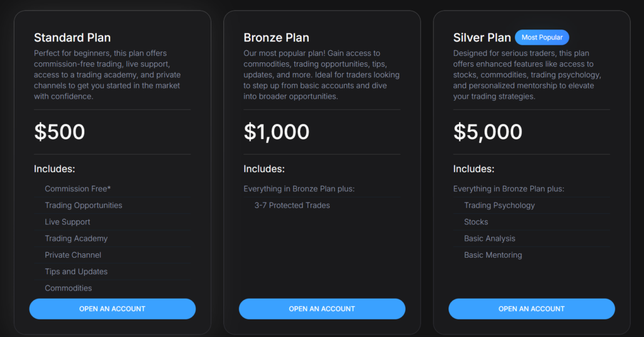
Task: Click the Bronze Plan title
Action: (276, 38)
